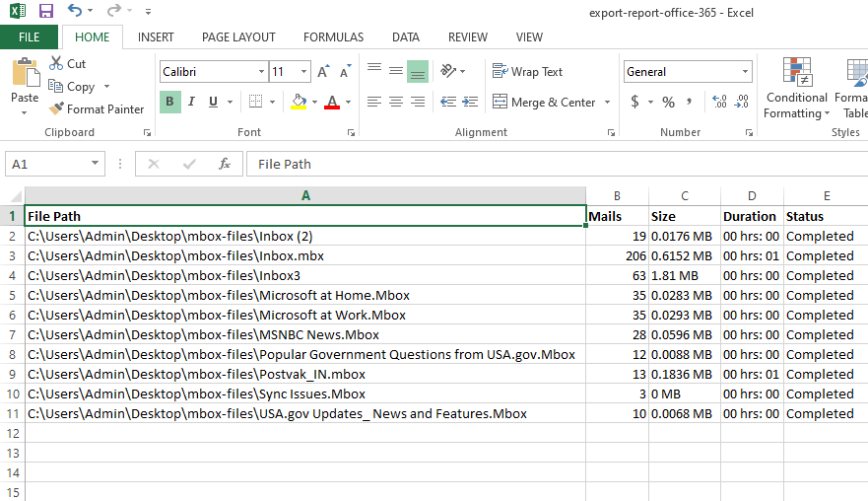Toggle Bottom Align button
This screenshot has width=868, height=501.
click(418, 71)
